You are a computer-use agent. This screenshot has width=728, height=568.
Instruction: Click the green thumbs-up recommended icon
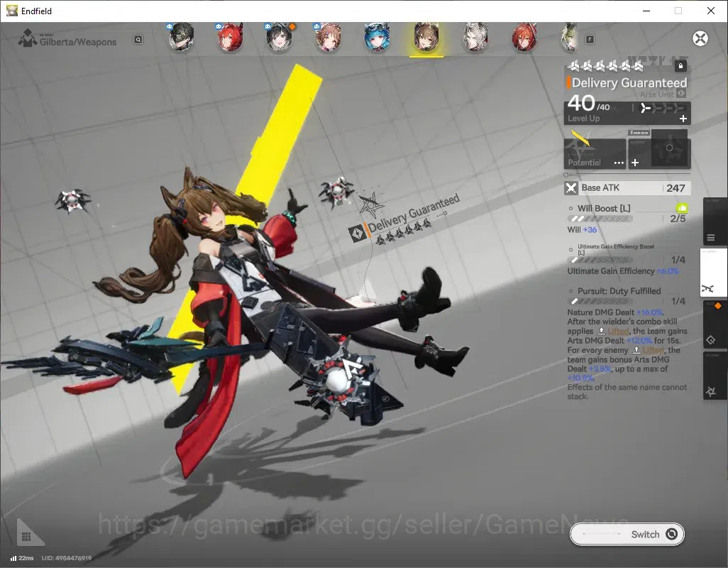click(682, 208)
